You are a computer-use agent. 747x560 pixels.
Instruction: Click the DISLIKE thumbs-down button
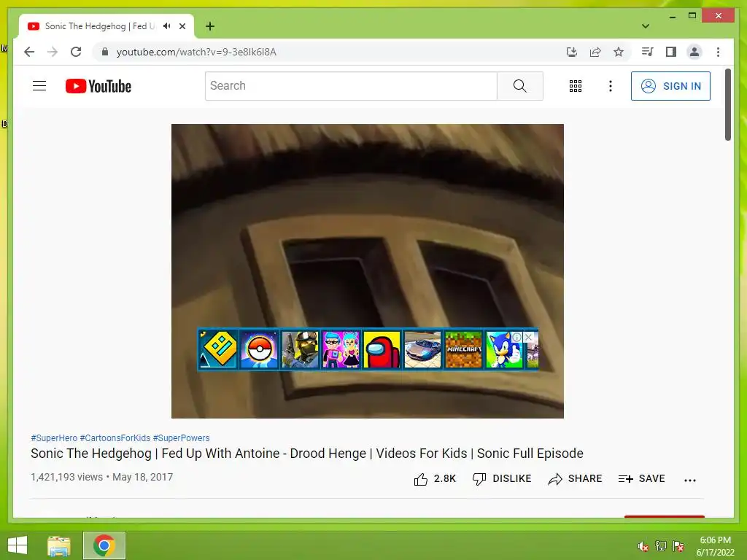click(x=502, y=478)
